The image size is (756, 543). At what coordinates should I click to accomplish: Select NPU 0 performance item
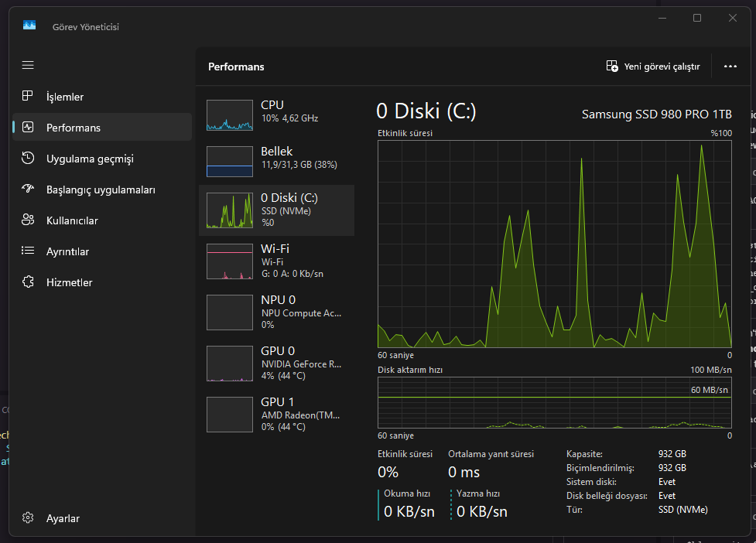pyautogui.click(x=276, y=312)
